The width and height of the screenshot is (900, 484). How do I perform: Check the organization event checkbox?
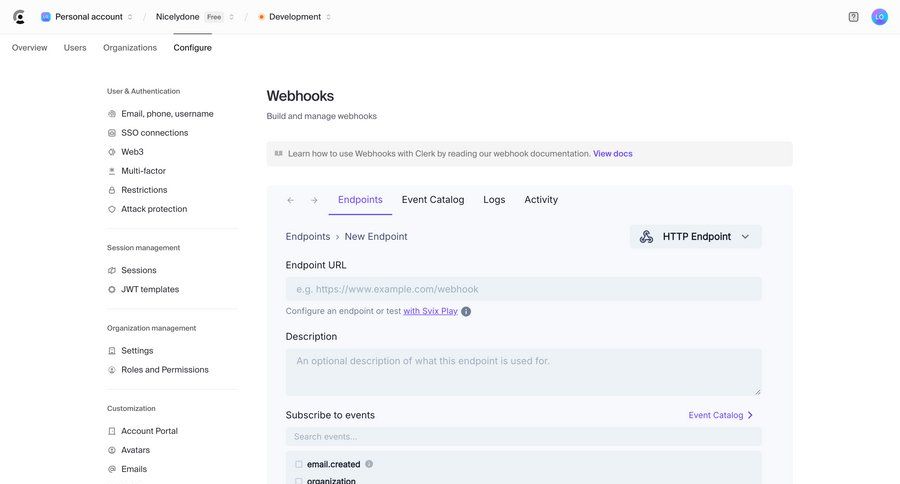[x=298, y=481]
